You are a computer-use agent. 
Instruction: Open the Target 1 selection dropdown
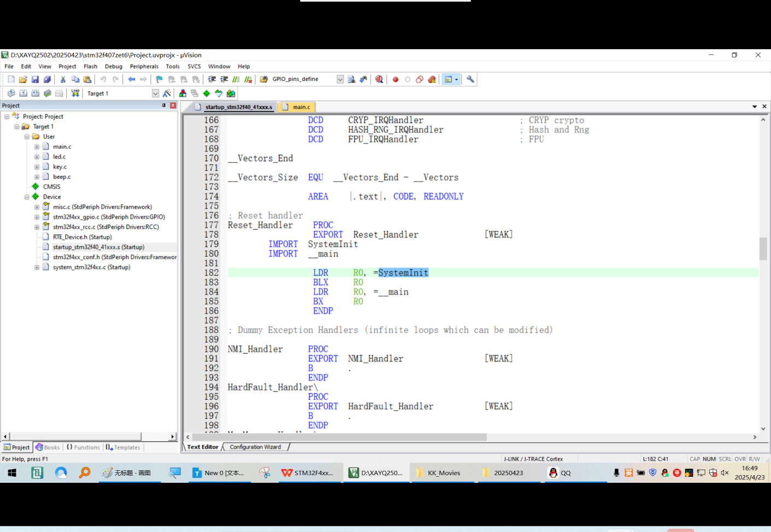pos(155,93)
